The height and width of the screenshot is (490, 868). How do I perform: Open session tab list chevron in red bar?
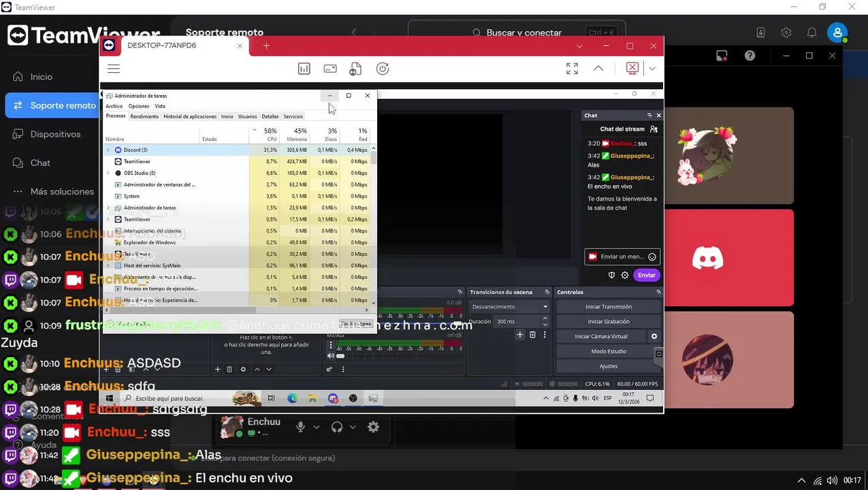click(579, 46)
